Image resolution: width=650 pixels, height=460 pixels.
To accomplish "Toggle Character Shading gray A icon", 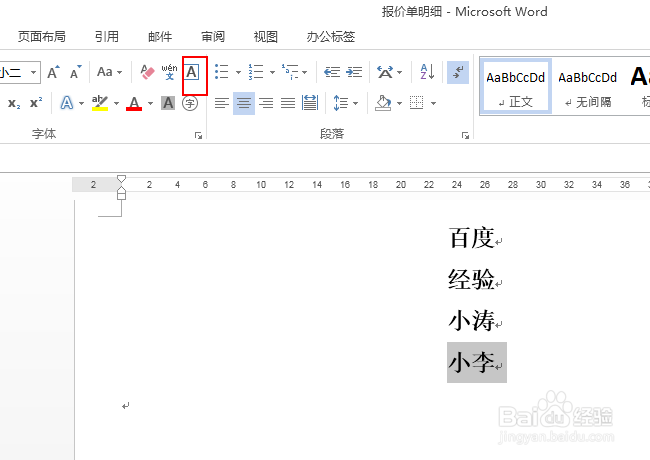I will coord(168,103).
